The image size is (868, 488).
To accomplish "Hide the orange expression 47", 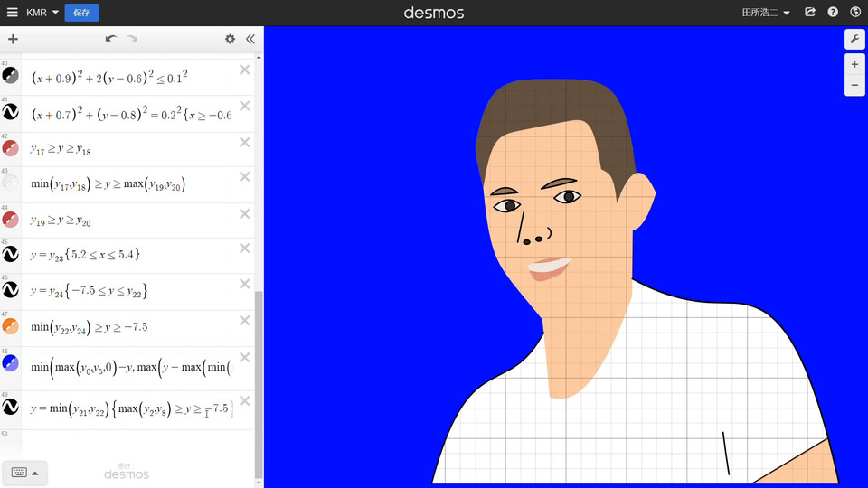I will tap(11, 326).
